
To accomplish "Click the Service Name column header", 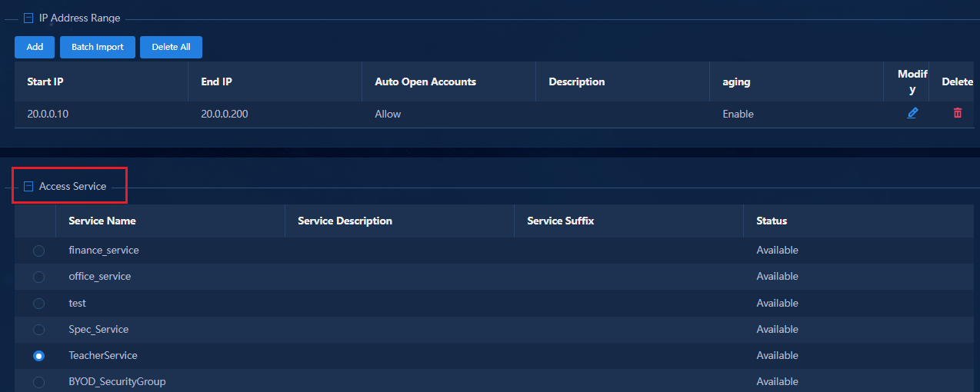I will [102, 221].
